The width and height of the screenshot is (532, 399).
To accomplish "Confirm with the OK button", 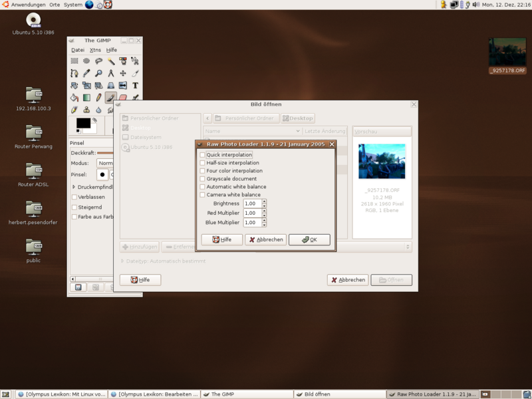I will [310, 240].
